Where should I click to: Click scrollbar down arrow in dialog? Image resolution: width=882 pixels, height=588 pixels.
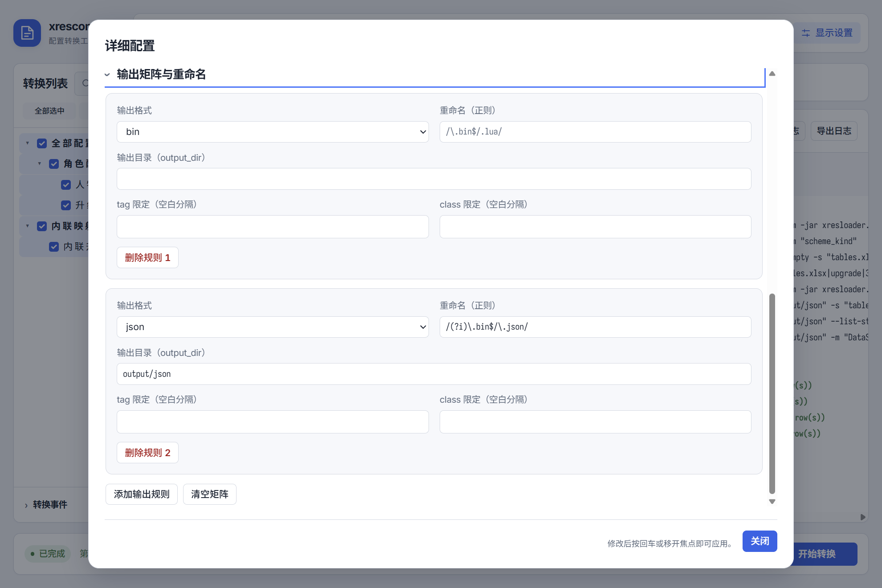pos(772,502)
